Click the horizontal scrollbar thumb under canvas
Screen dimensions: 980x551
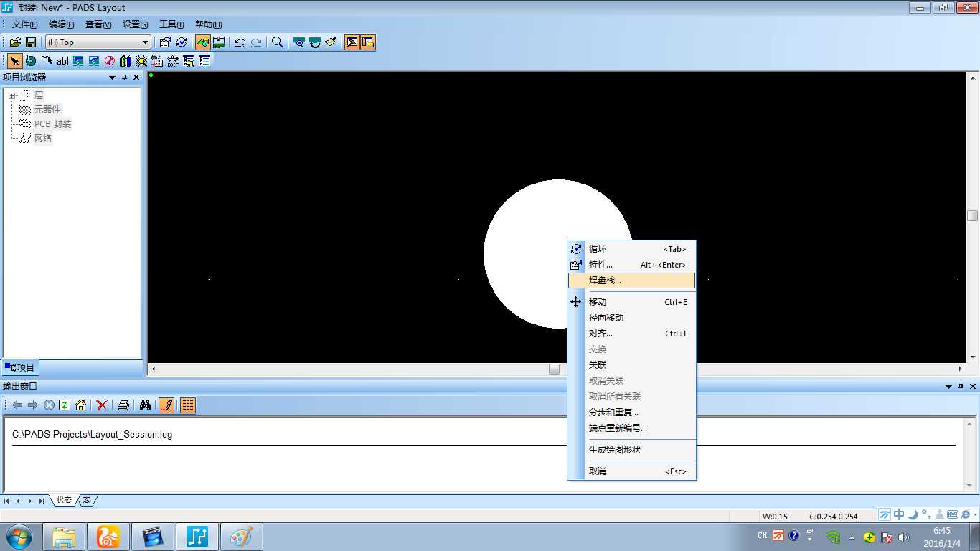[554, 369]
